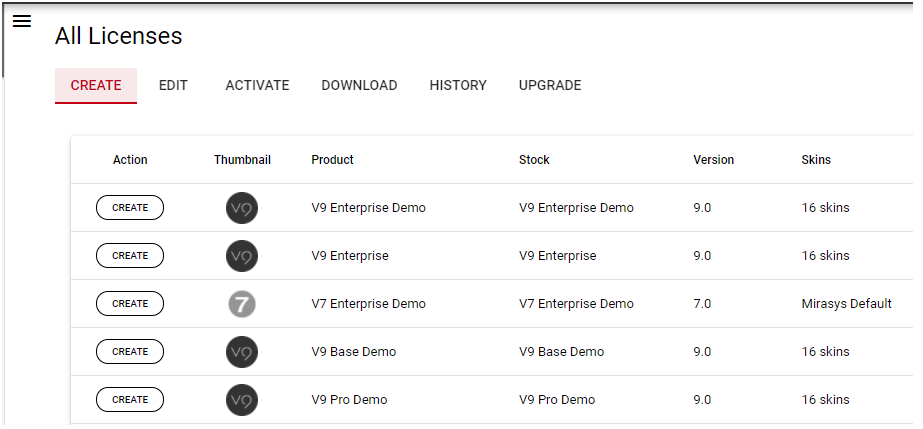Click CREATE in the V9 Base Demo row

tap(130, 352)
